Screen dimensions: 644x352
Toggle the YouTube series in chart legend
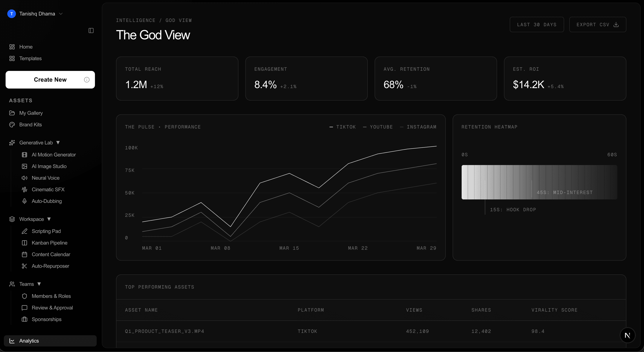(x=378, y=127)
